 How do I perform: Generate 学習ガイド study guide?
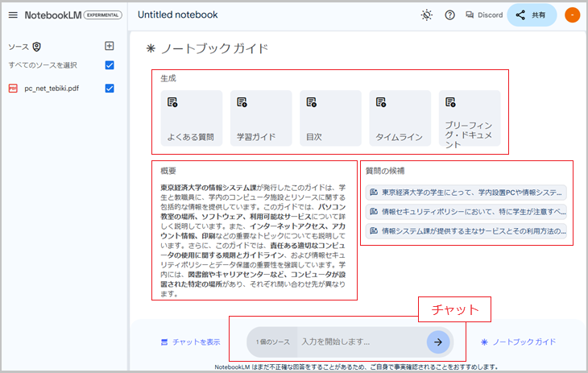tap(261, 118)
